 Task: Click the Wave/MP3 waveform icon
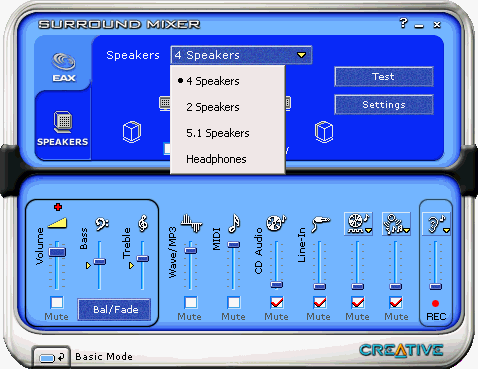[x=191, y=223]
